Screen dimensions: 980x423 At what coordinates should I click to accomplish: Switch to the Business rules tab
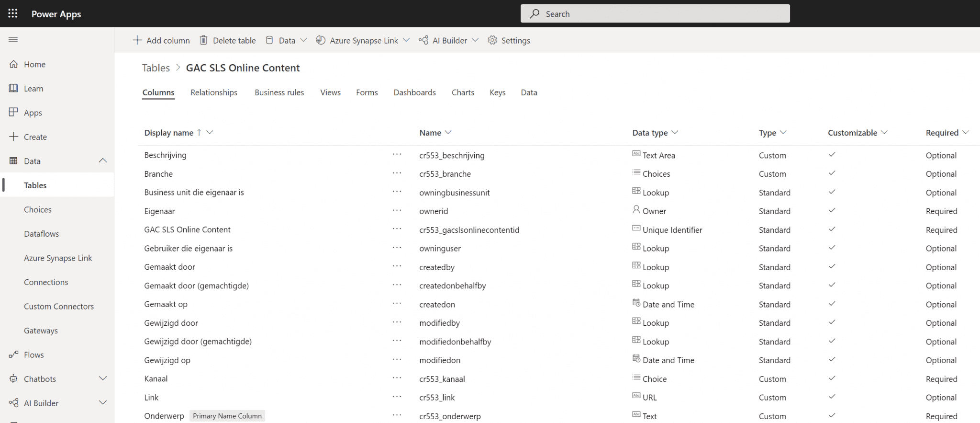click(279, 92)
